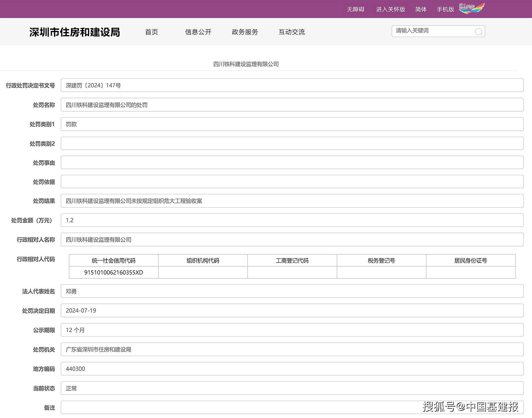This screenshot has width=532, height=418.
Task: Open the 无障碍 accessibility link
Action: pos(355,9)
